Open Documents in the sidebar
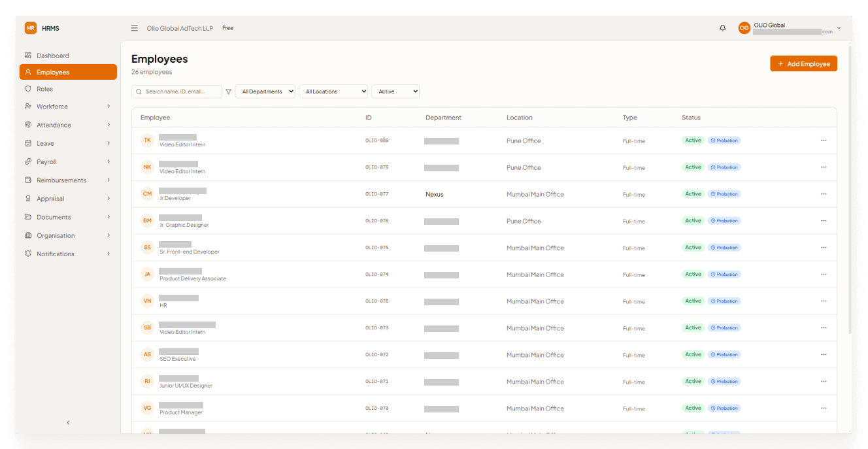Screen dimensions: 868x449 click(x=68, y=217)
